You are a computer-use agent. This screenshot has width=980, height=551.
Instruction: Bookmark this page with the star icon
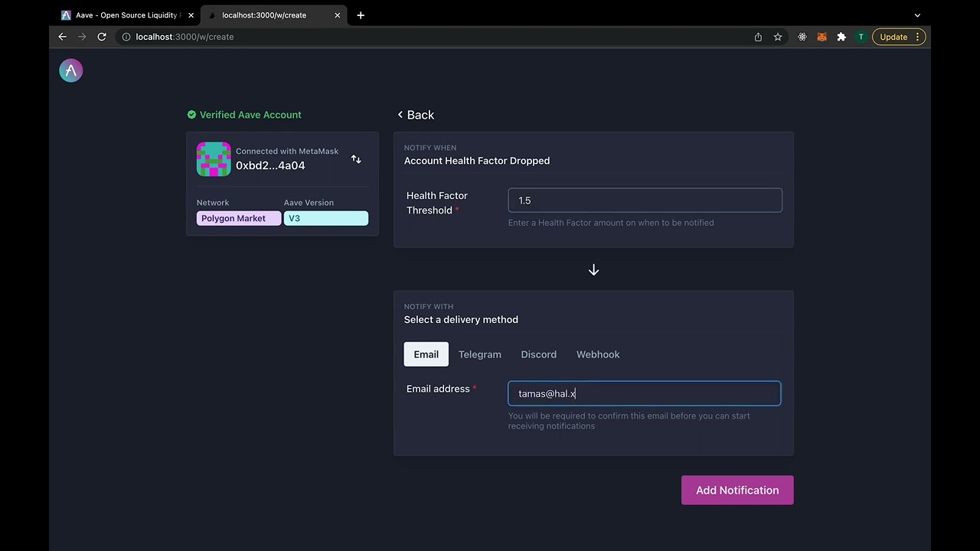point(778,37)
